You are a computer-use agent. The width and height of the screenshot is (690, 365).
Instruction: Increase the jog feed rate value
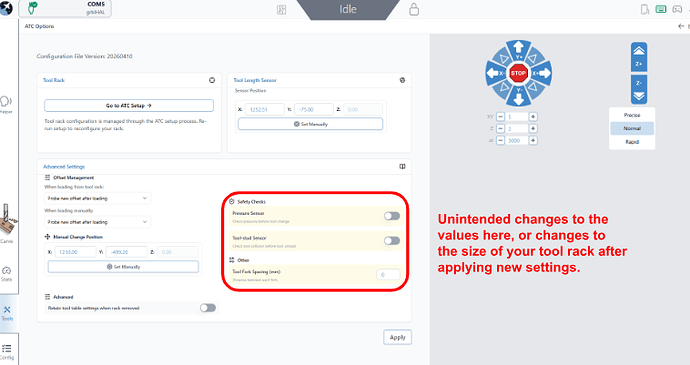[533, 140]
